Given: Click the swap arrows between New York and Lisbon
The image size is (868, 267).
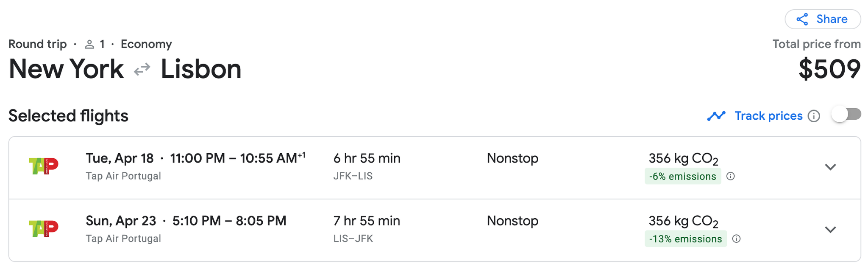Looking at the screenshot, I should [142, 69].
